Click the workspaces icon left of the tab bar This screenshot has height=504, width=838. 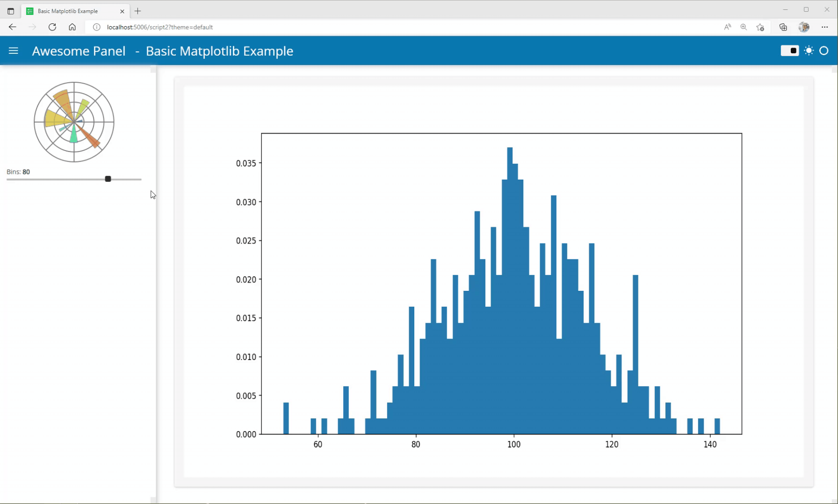click(x=10, y=11)
